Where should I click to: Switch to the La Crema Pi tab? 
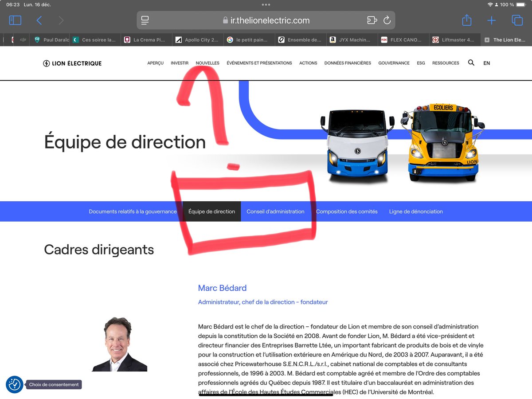click(146, 40)
